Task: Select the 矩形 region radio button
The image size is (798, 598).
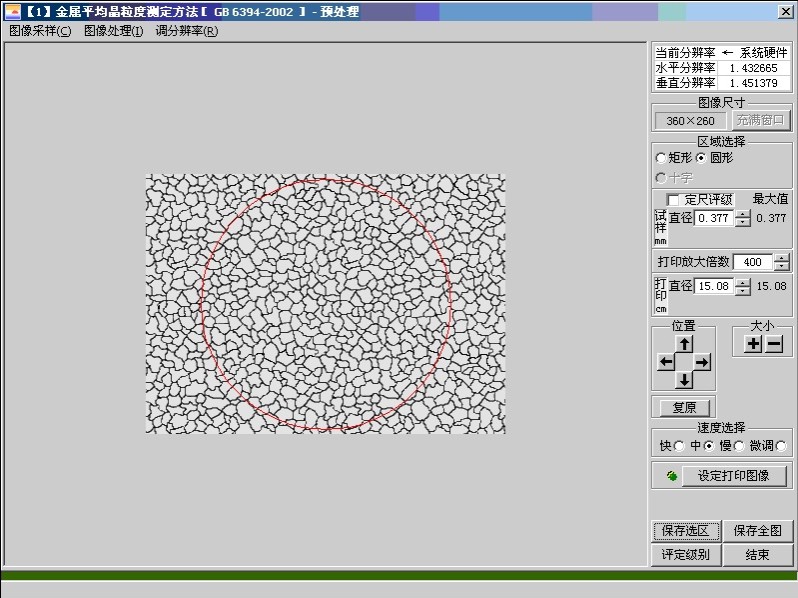Action: (x=661, y=158)
